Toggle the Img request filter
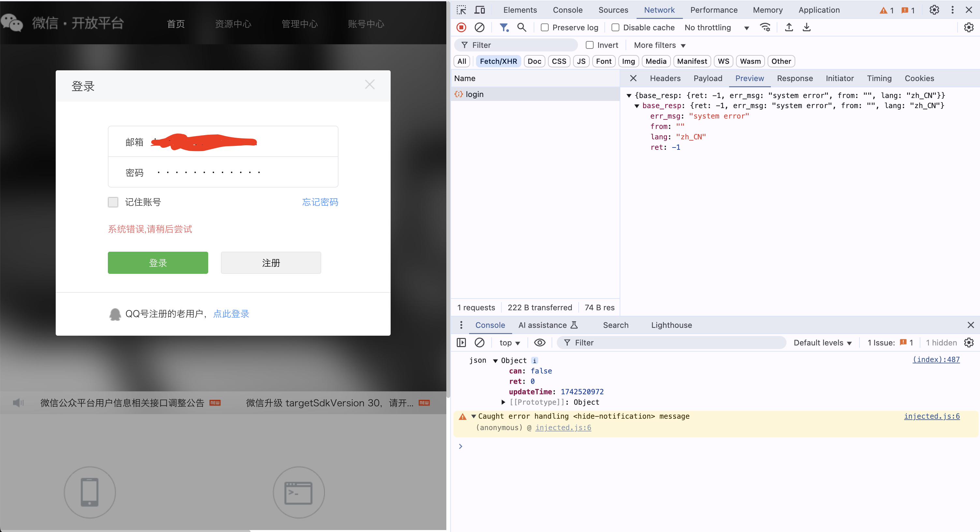The image size is (980, 532). click(x=628, y=61)
